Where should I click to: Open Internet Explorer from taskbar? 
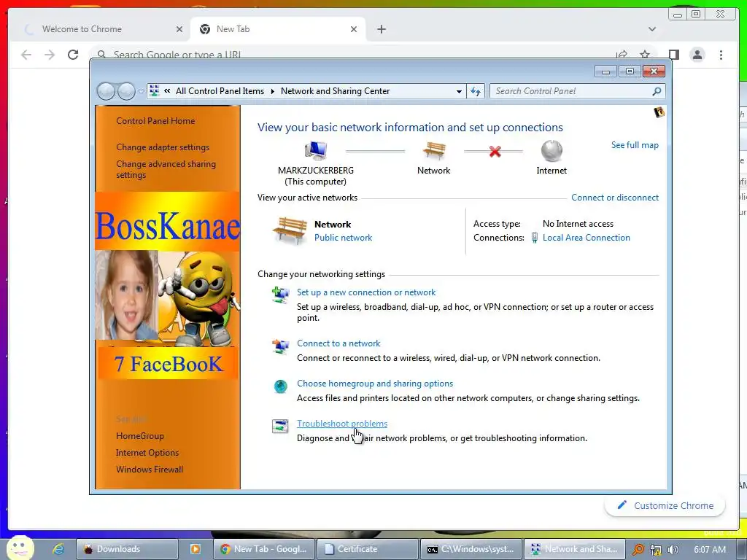point(58,549)
